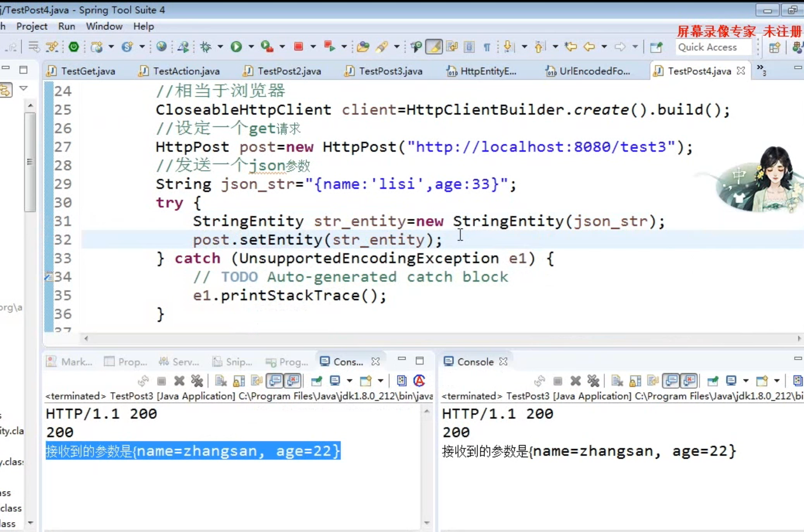This screenshot has height=532, width=804.
Task: Click Remove Launch in left console
Action: [x=179, y=381]
